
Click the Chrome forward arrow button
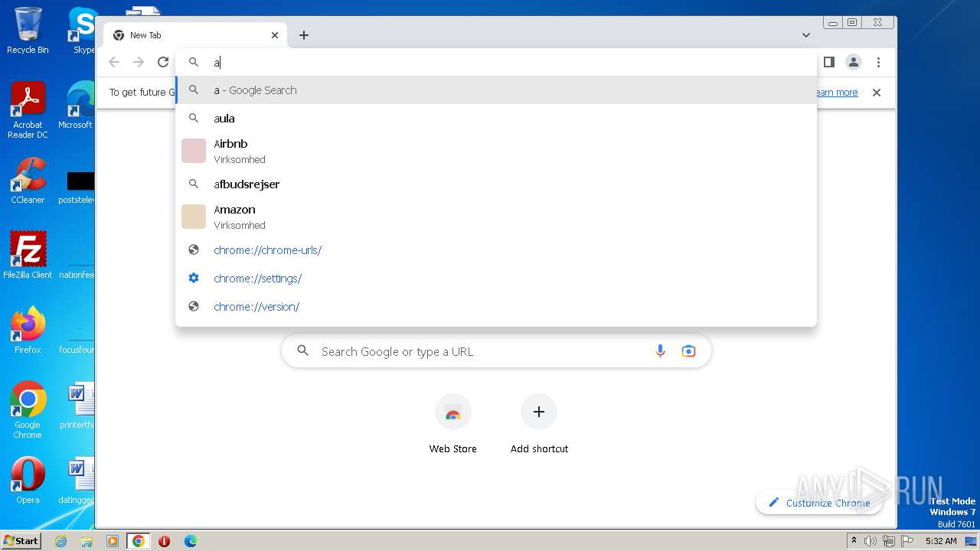139,62
